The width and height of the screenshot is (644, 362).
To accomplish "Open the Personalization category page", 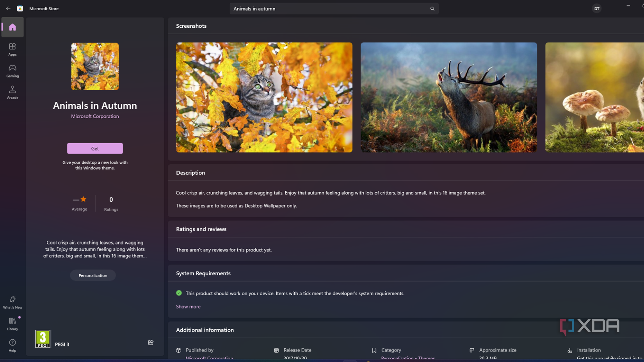I will point(93,275).
